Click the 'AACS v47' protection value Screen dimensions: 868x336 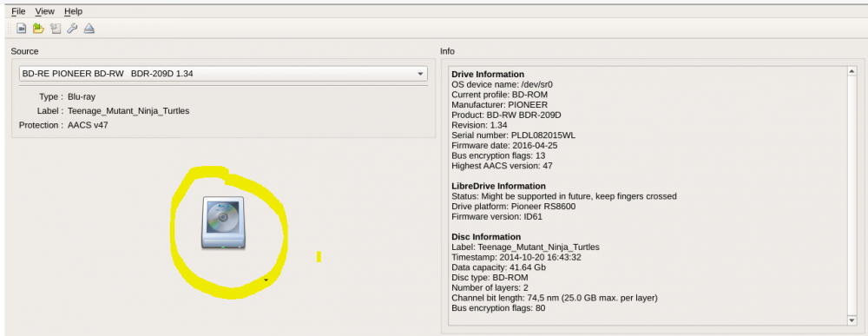[88, 125]
